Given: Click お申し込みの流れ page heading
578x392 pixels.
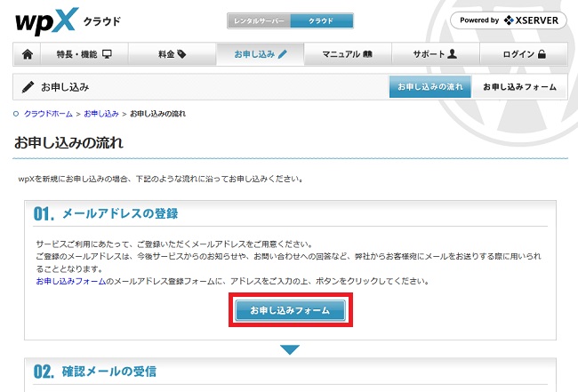Looking at the screenshot, I should pos(68,142).
